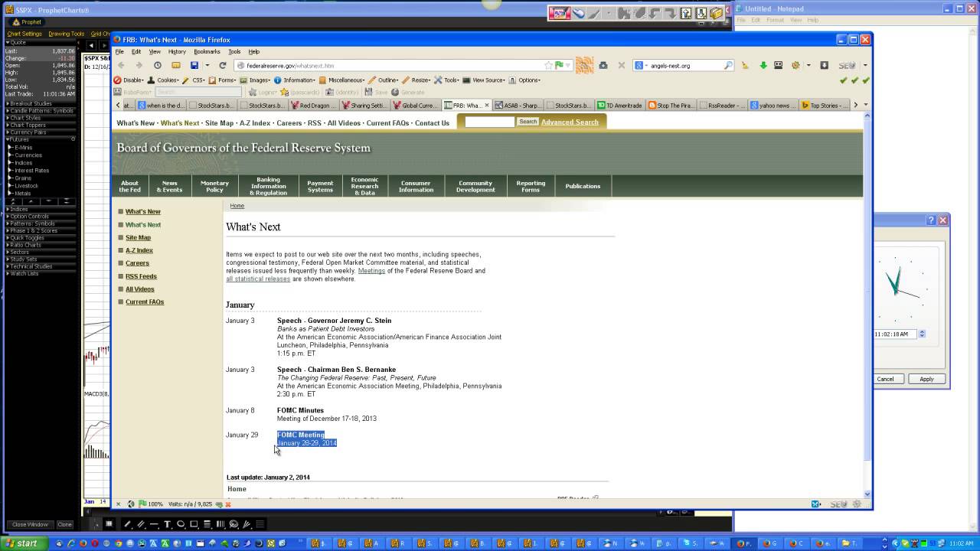Viewport: 980px width, 551px height.
Task: Open the Images dropdown in developer toolbar
Action: [255, 80]
